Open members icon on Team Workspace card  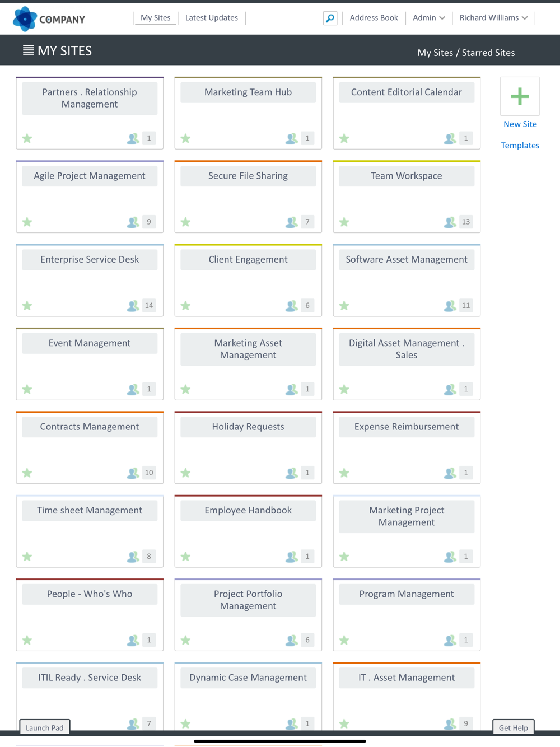450,222
